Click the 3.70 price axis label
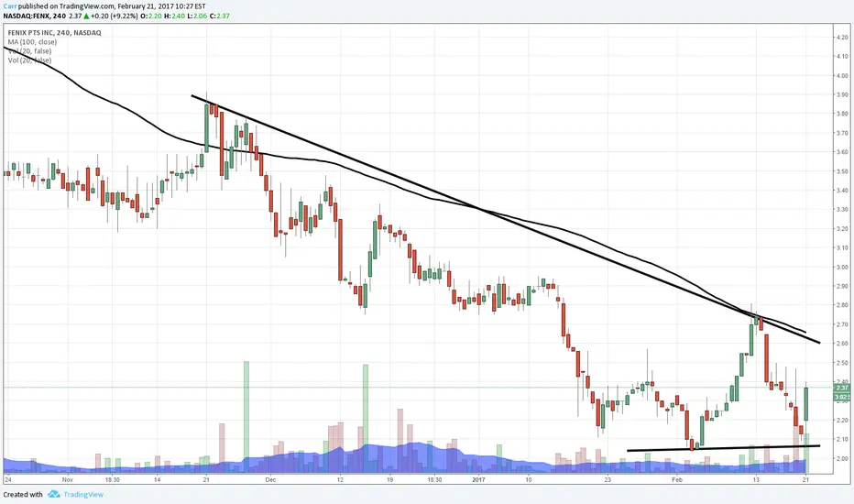 point(841,133)
